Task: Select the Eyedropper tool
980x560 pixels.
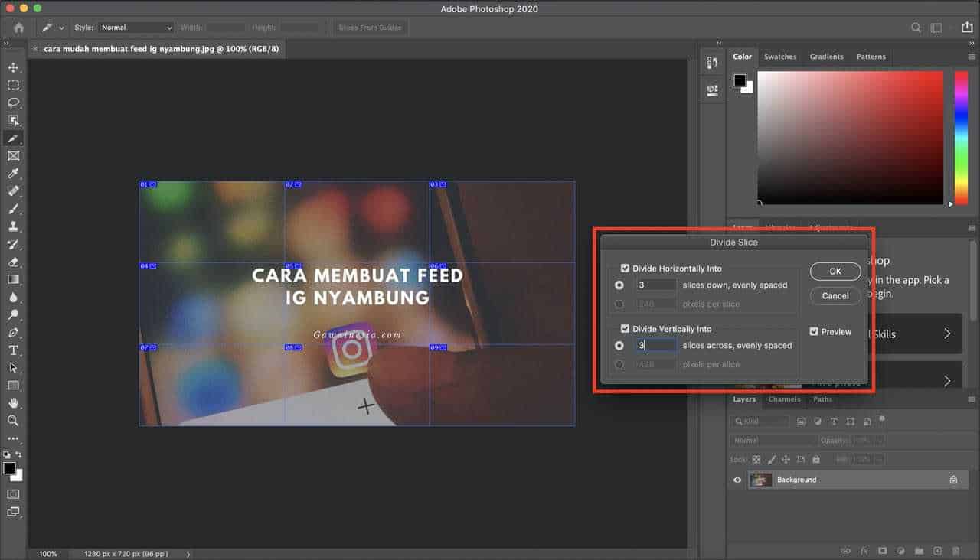Action: click(13, 174)
